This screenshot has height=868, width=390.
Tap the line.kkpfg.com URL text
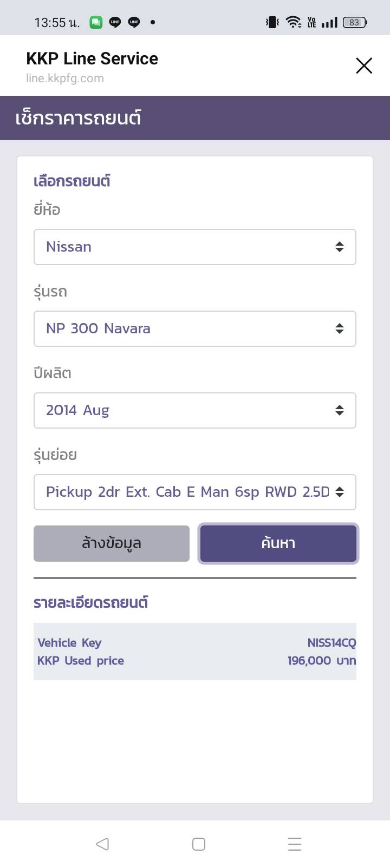[65, 78]
